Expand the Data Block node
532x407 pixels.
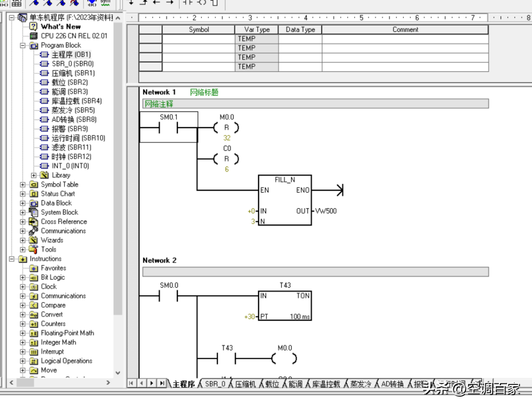[x=23, y=203]
